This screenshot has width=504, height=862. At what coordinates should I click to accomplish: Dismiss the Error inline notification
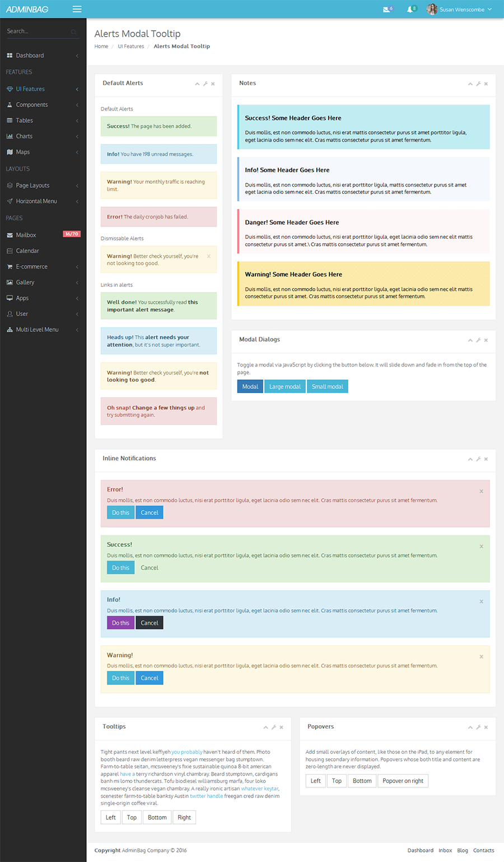[x=481, y=491]
